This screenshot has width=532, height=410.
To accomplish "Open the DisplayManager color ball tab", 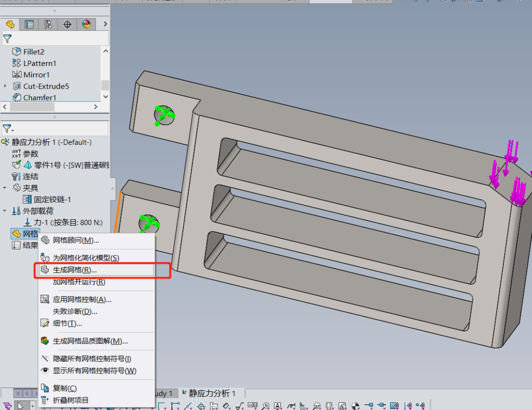I will pyautogui.click(x=87, y=24).
